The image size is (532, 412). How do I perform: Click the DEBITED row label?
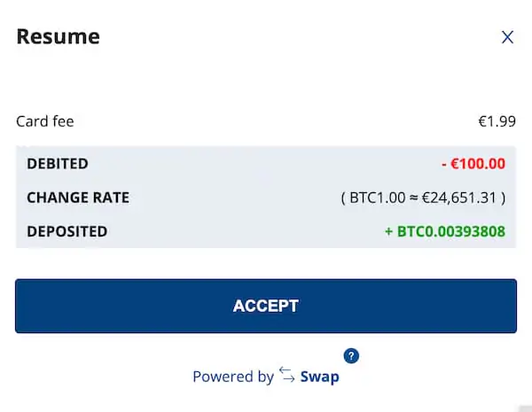58,164
